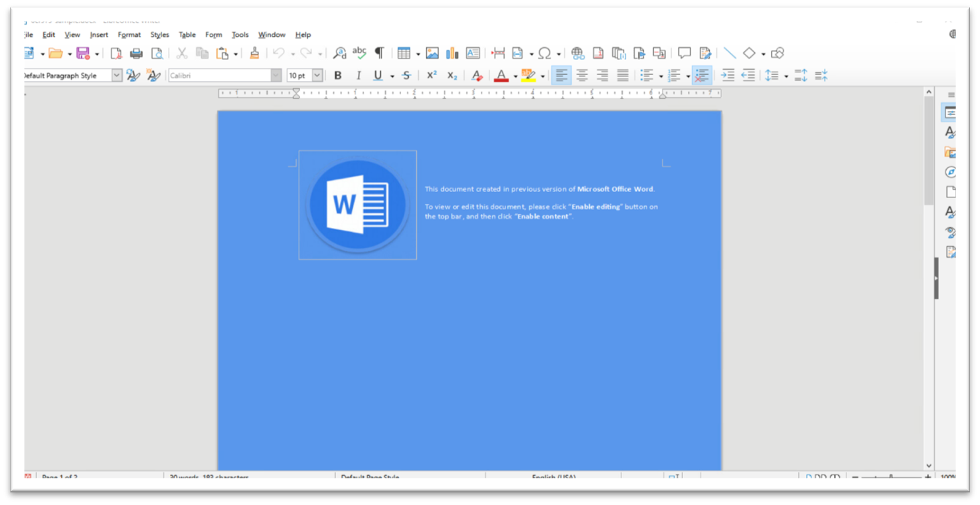Screen dimensions: 980x505
Task: Click the Print icon in toolbar
Action: (x=136, y=53)
